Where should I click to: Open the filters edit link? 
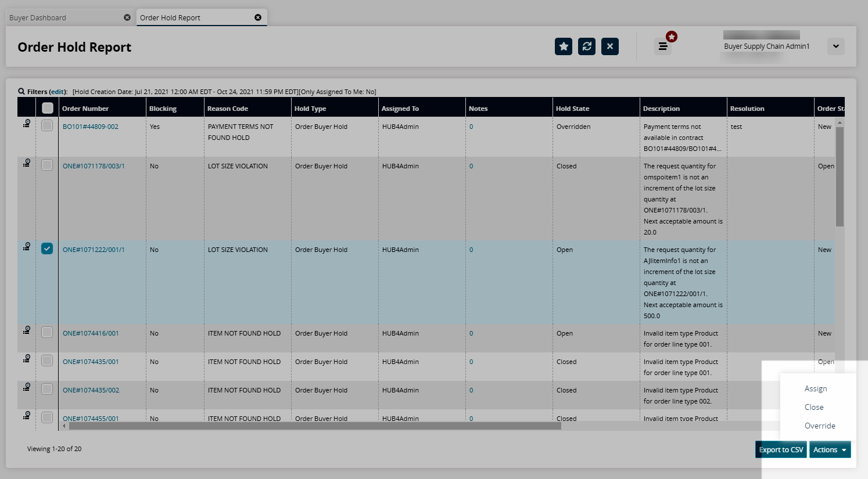click(57, 92)
